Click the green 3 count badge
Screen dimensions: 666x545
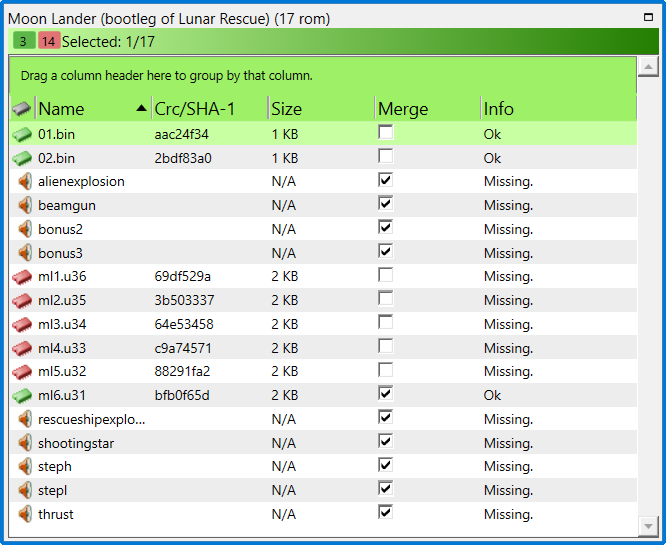pos(23,41)
